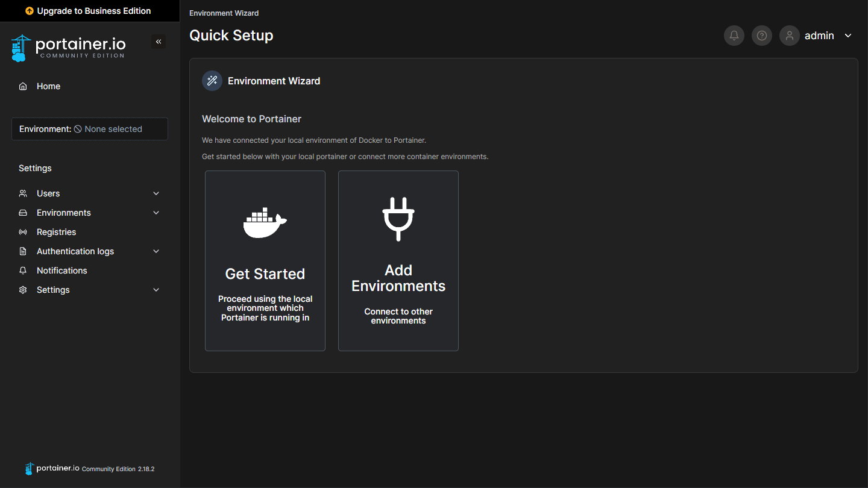Click the Environment: None selected box
The height and width of the screenshot is (488, 868).
90,129
